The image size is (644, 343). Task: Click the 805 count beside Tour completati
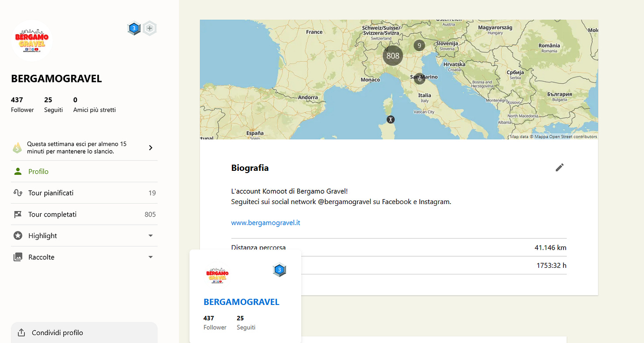coord(150,215)
